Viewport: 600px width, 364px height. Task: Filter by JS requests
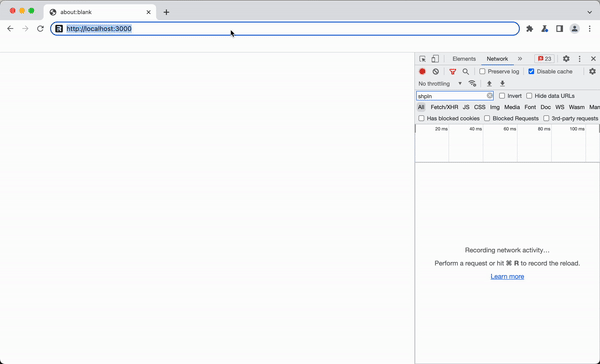pos(466,107)
